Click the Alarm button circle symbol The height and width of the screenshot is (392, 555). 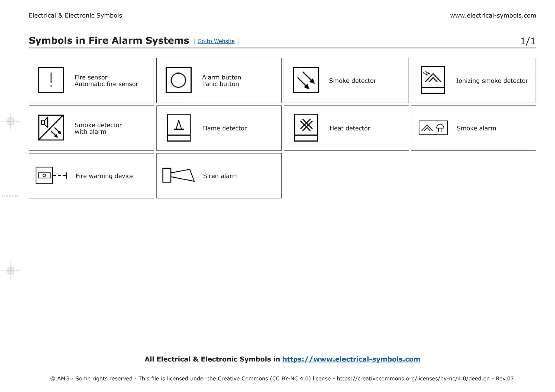click(x=178, y=80)
